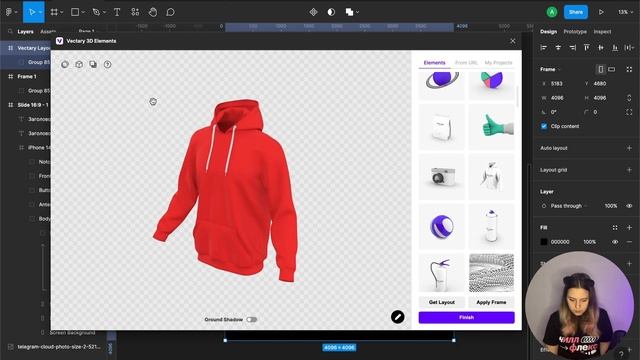Open the Frame tool dropdown arrow
This screenshot has height=360, width=640.
click(62, 12)
